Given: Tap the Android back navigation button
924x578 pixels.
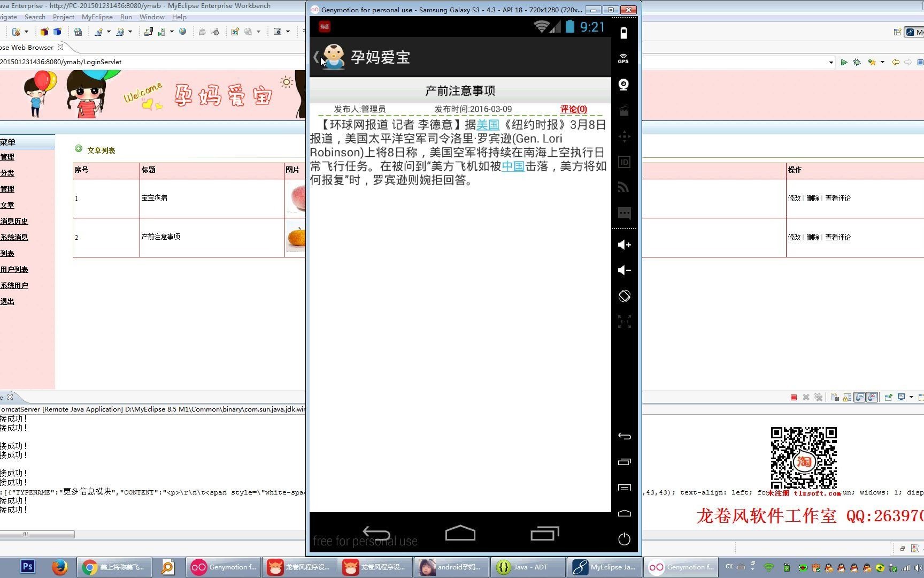Looking at the screenshot, I should tap(376, 533).
